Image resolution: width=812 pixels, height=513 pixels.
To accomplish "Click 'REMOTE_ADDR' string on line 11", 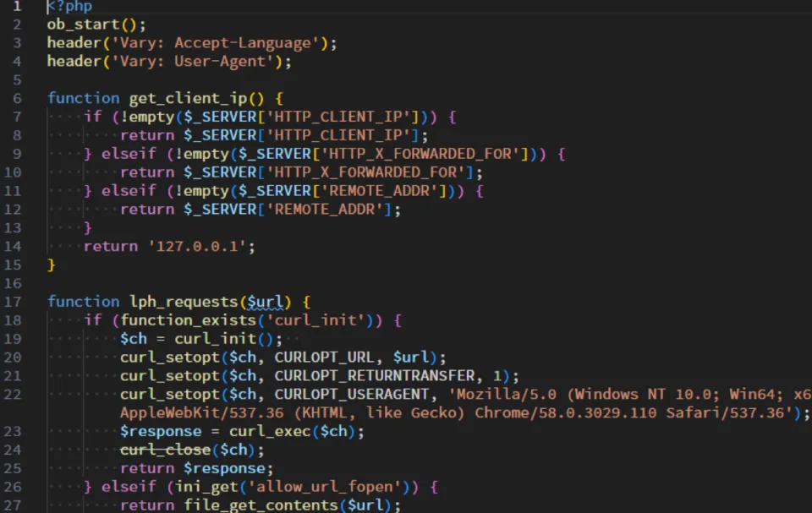I will point(383,191).
